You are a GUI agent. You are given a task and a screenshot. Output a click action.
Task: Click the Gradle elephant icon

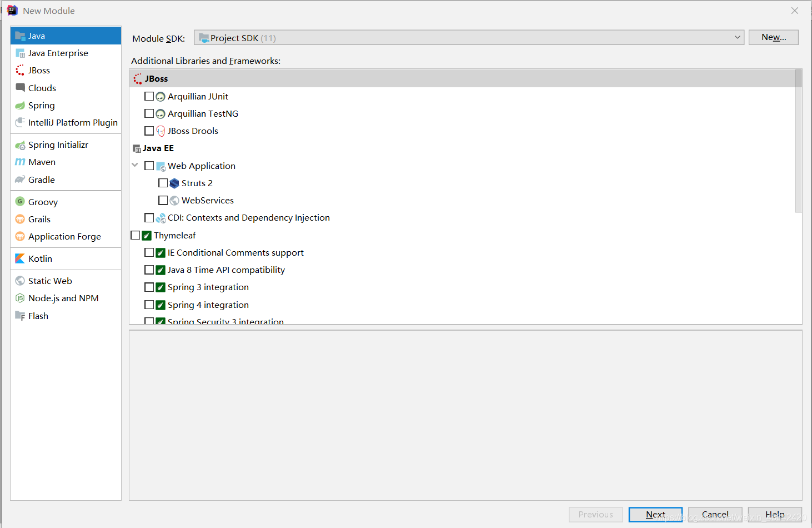pyautogui.click(x=20, y=180)
